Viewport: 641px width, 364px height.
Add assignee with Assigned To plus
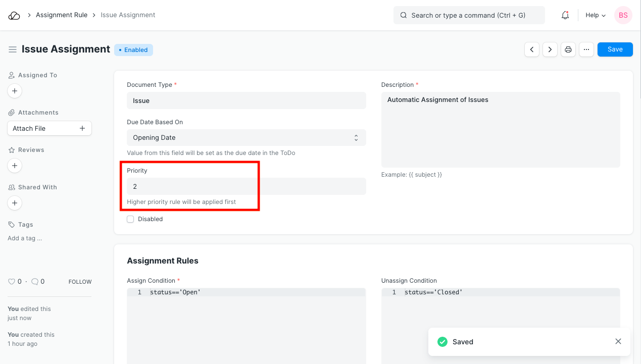[x=15, y=91]
